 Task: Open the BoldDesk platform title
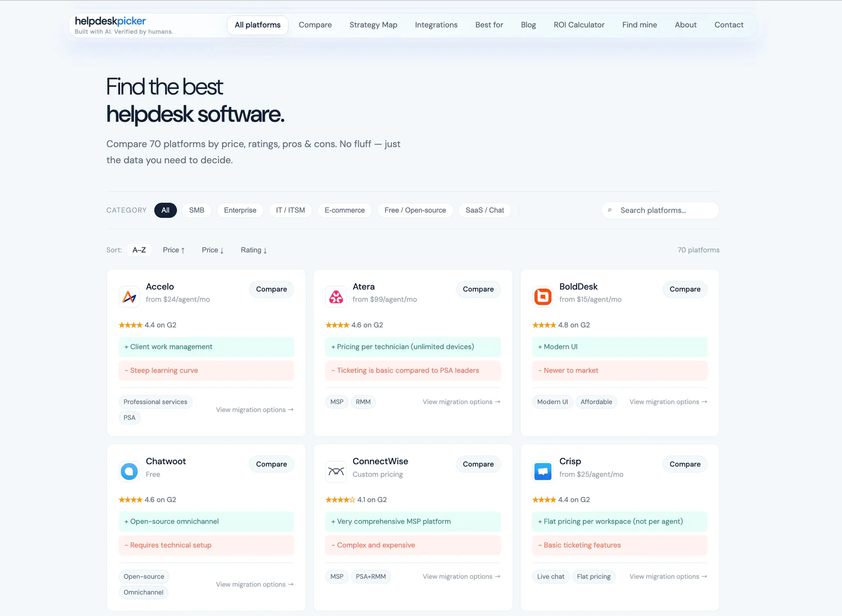click(x=578, y=287)
